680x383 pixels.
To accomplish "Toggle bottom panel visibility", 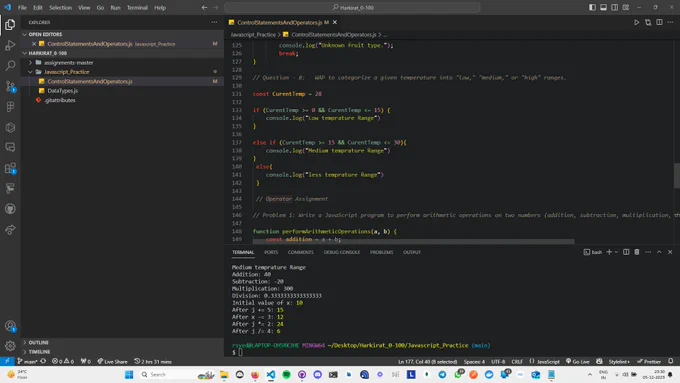I will point(603,7).
